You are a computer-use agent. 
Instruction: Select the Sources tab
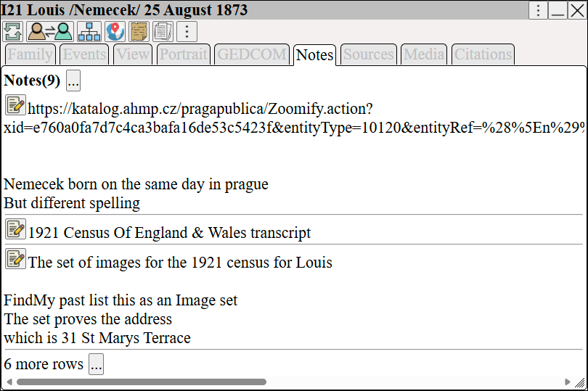369,54
